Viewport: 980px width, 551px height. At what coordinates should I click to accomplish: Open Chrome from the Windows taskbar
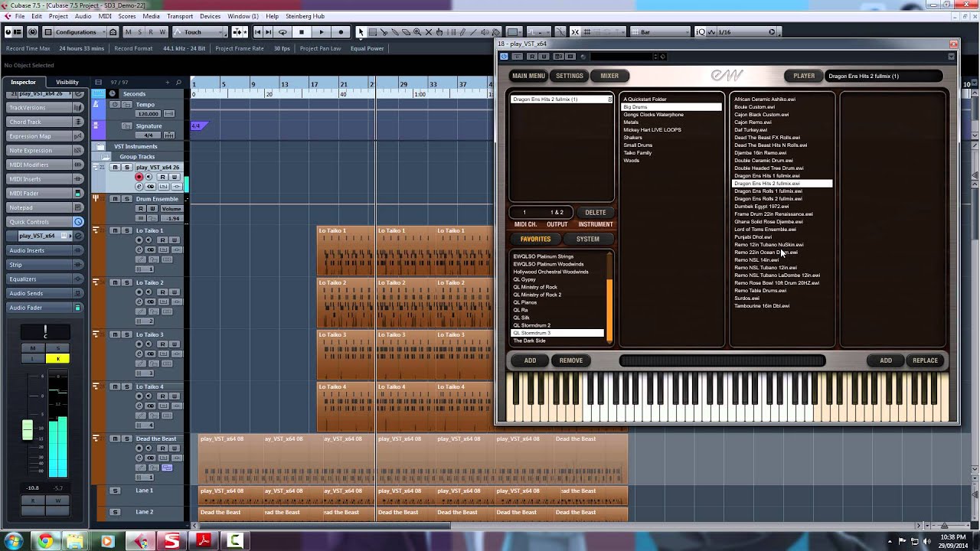pos(45,541)
